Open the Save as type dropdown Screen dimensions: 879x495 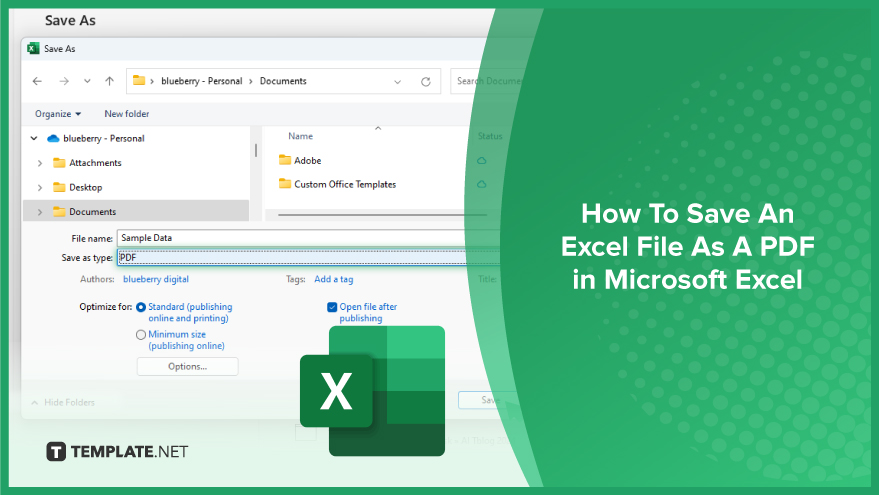pos(308,258)
